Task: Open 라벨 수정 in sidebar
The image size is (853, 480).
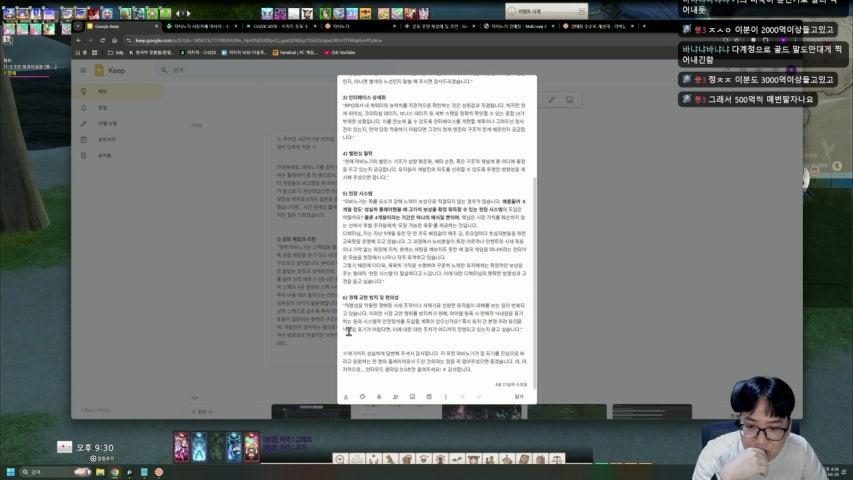Action: (105, 123)
